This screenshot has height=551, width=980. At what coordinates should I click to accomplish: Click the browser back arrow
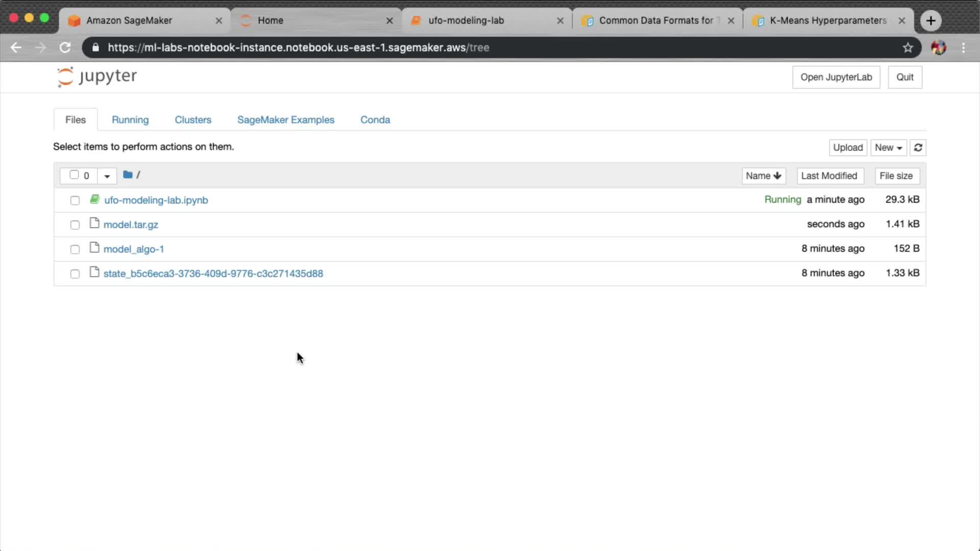click(x=16, y=47)
